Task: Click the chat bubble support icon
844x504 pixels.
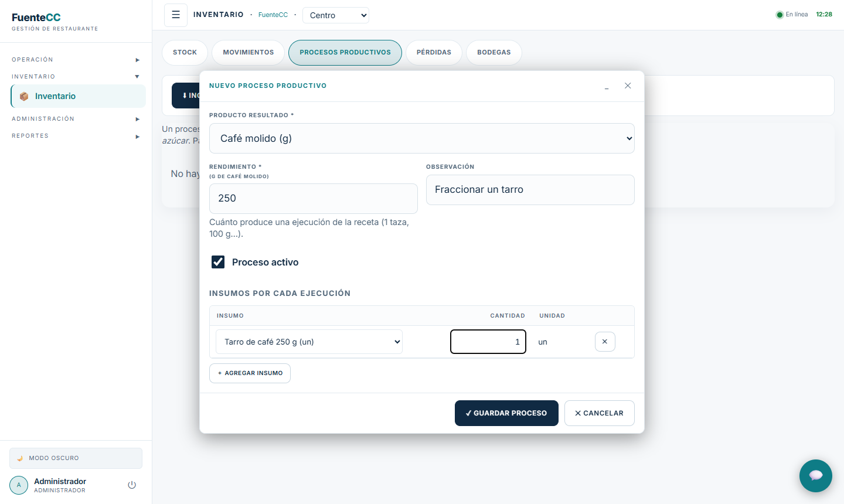Action: [816, 476]
